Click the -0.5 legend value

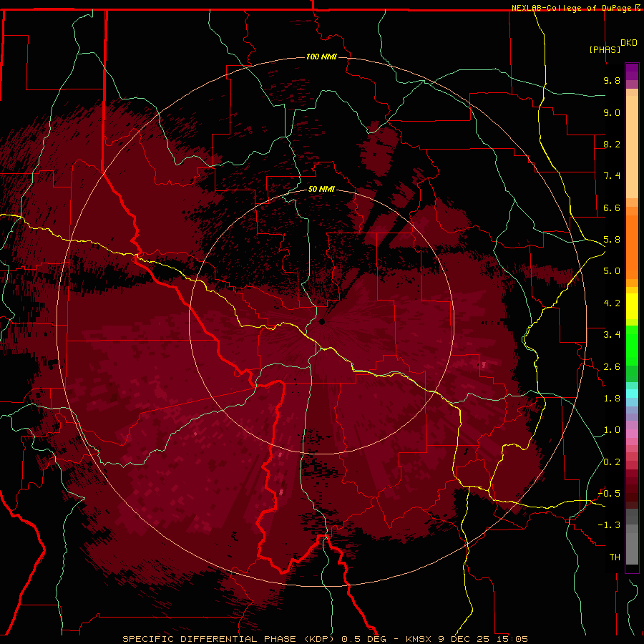pyautogui.click(x=609, y=494)
